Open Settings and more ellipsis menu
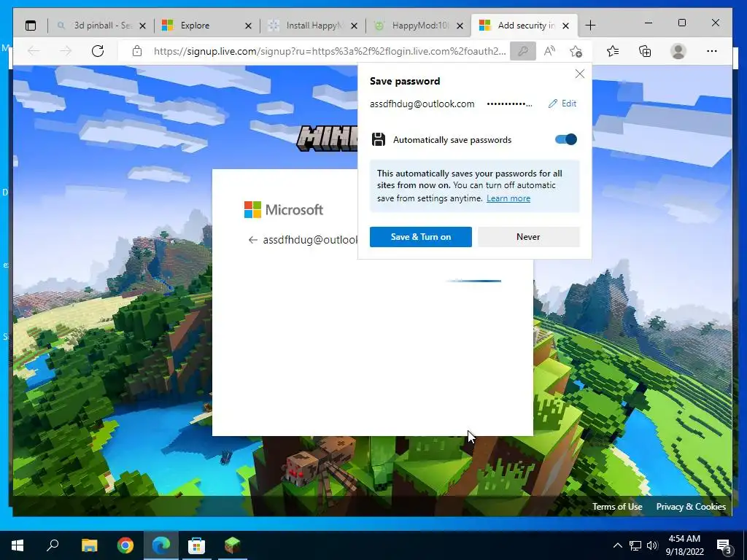This screenshot has width=747, height=560. click(x=712, y=51)
